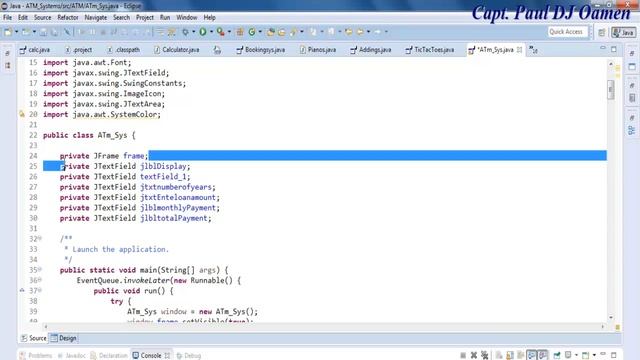The width and height of the screenshot is (640, 360).
Task: Click the Terminate console icon
Action: (463, 355)
